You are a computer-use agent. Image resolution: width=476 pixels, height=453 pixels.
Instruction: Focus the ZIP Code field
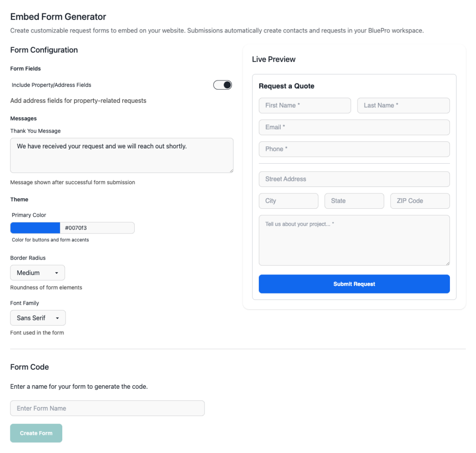tap(420, 201)
